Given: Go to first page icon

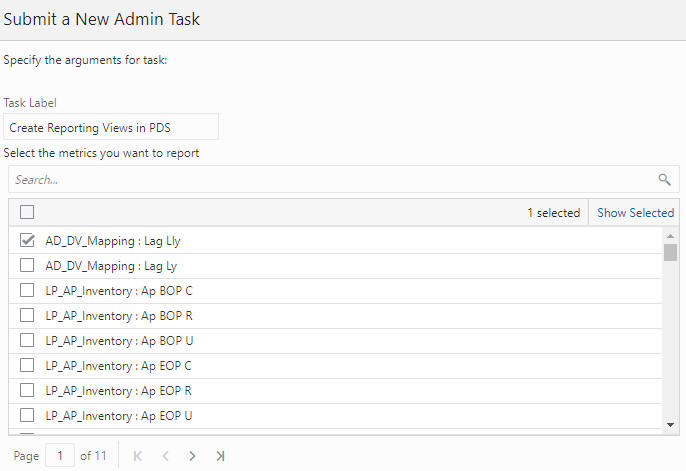Looking at the screenshot, I should point(137,456).
